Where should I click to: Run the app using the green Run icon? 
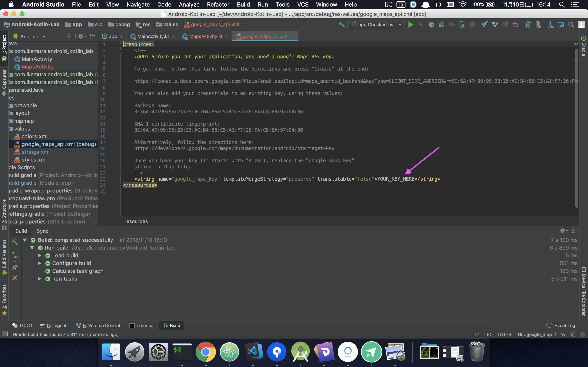click(411, 24)
